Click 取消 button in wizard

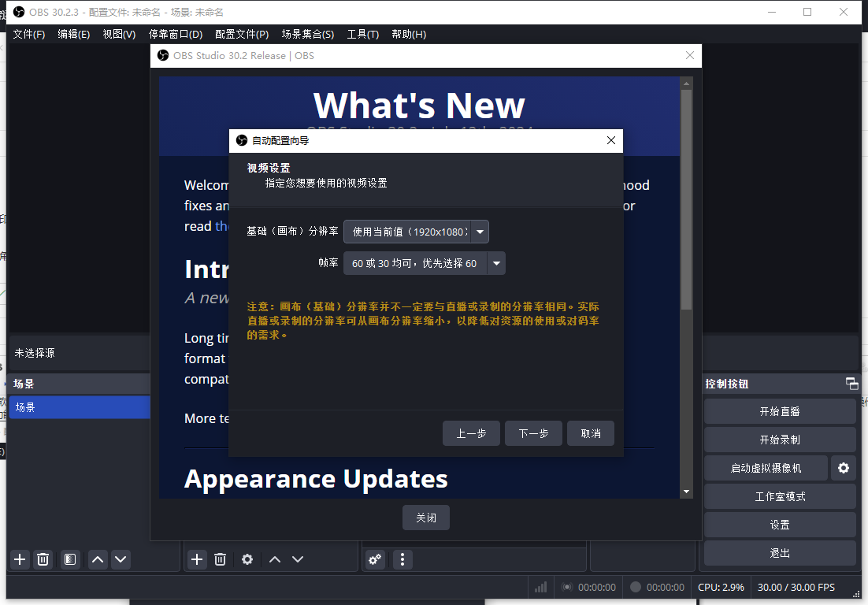pyautogui.click(x=591, y=433)
